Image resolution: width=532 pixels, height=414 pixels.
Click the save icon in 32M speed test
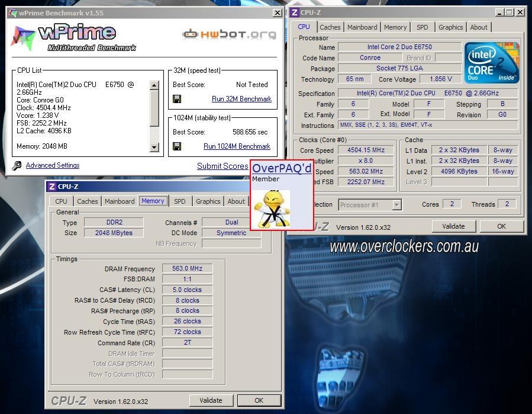(x=177, y=99)
